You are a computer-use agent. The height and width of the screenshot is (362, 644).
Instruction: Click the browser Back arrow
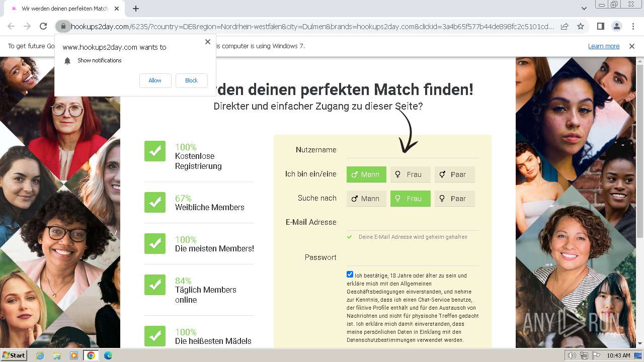(11, 26)
